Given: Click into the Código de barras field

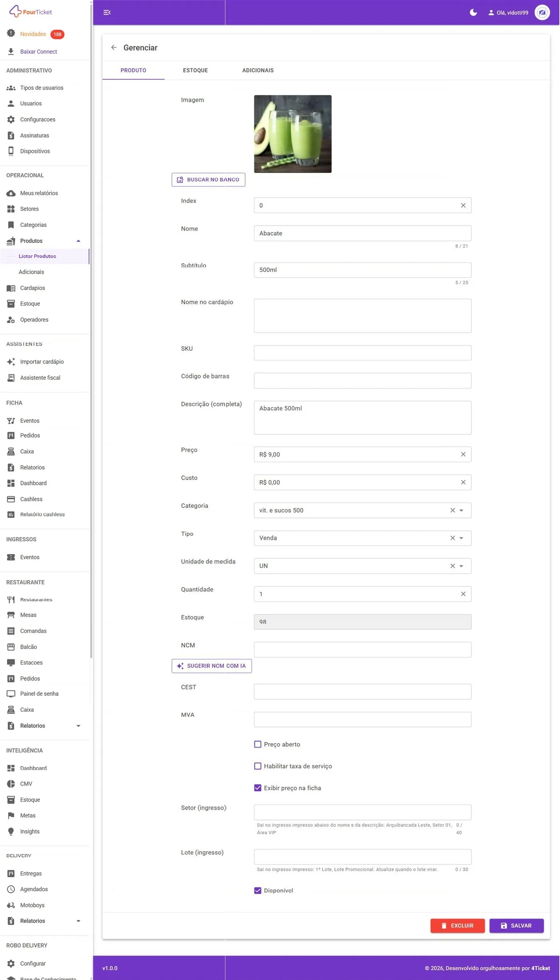Looking at the screenshot, I should 362,380.
